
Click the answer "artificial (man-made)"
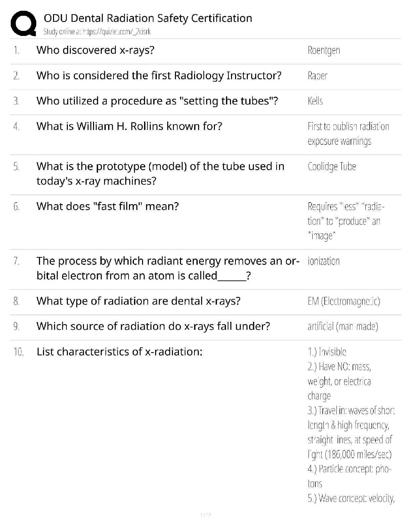click(343, 326)
